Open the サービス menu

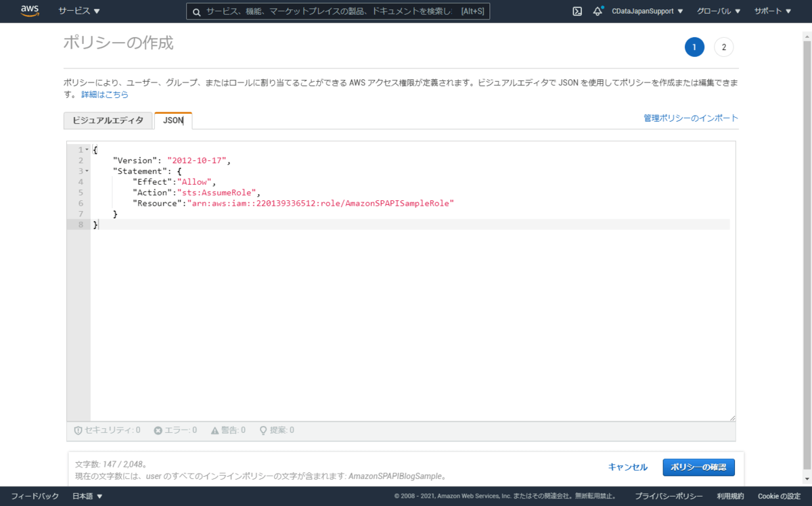[x=79, y=11]
